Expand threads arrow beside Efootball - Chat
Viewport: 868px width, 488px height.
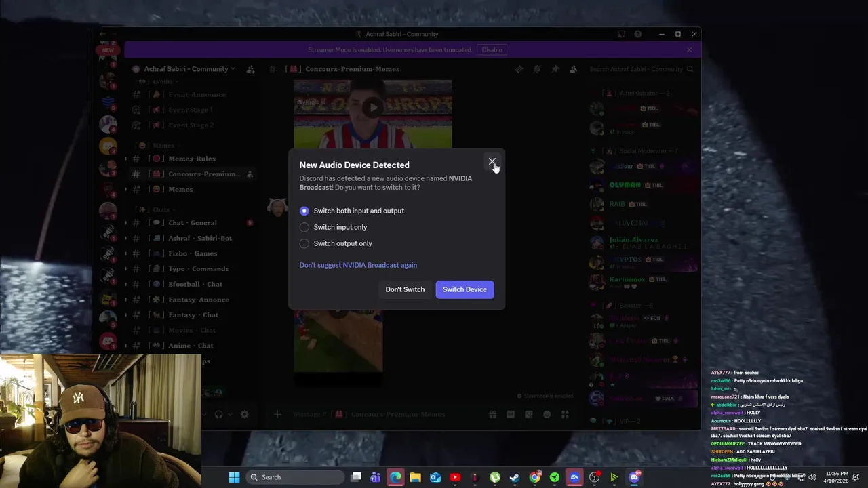tap(125, 284)
